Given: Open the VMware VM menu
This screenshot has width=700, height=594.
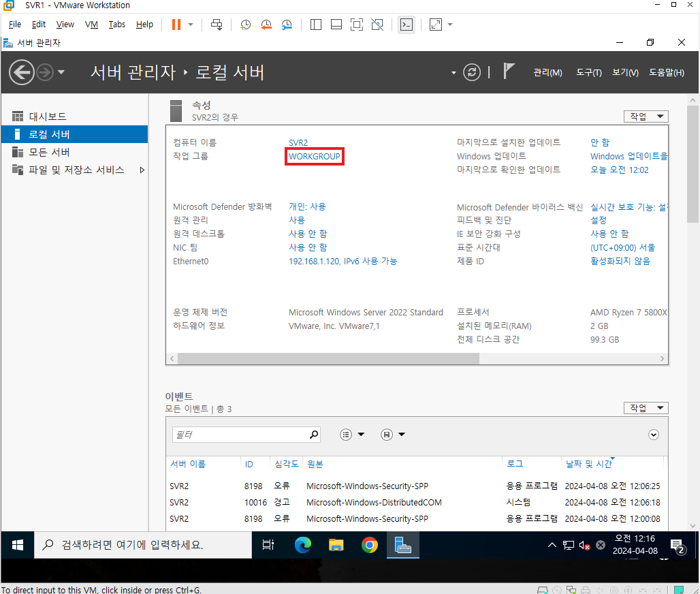Looking at the screenshot, I should click(91, 25).
